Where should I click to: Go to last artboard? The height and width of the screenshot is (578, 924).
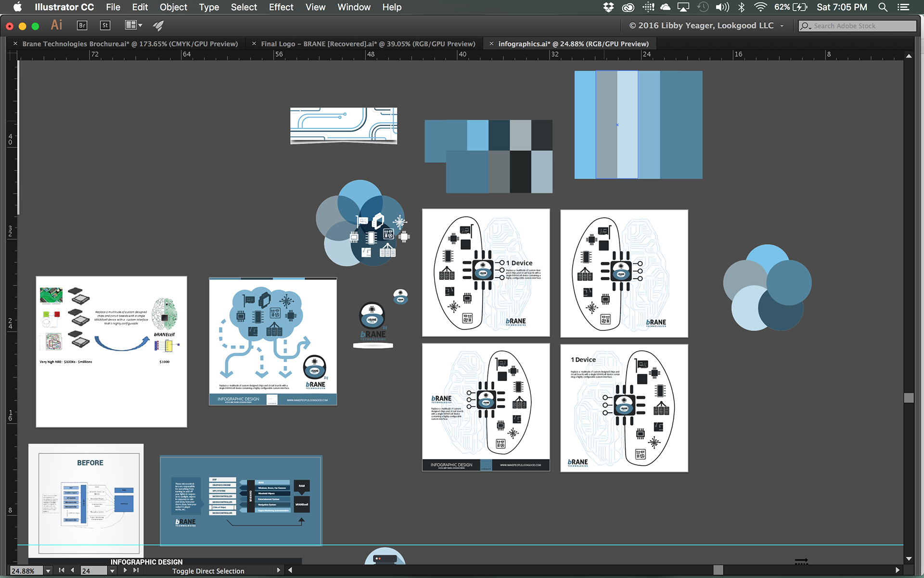pos(136,570)
